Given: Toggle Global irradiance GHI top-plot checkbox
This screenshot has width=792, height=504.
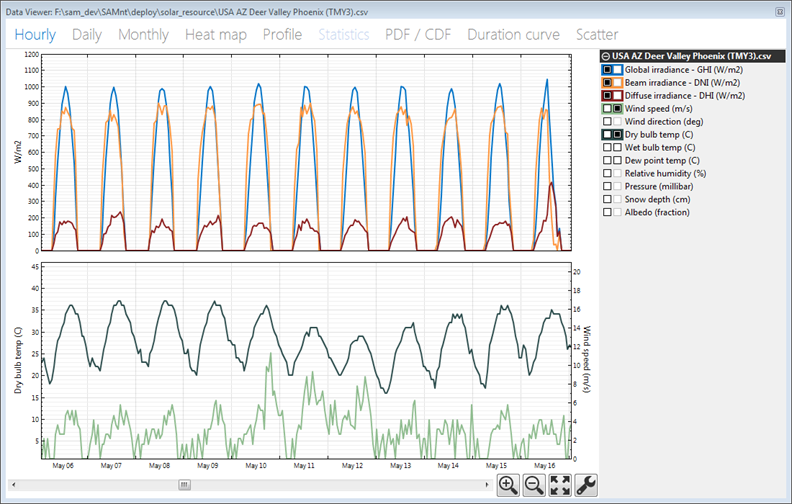Looking at the screenshot, I should point(607,69).
